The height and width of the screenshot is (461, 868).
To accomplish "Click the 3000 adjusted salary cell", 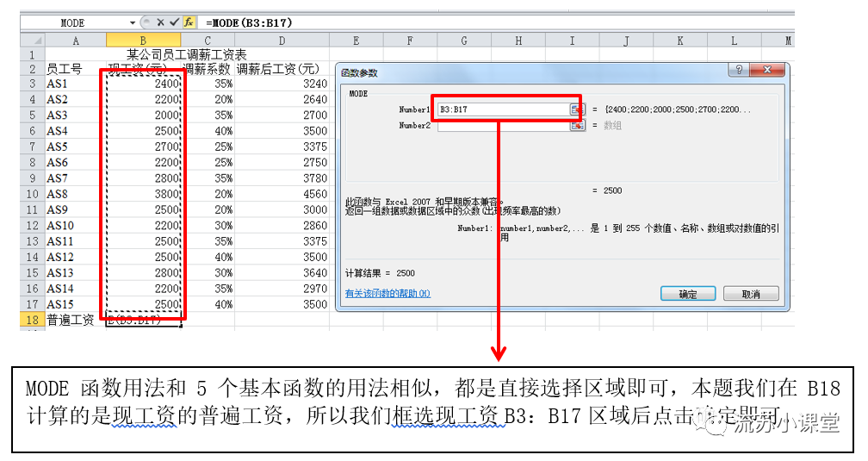I will point(282,210).
